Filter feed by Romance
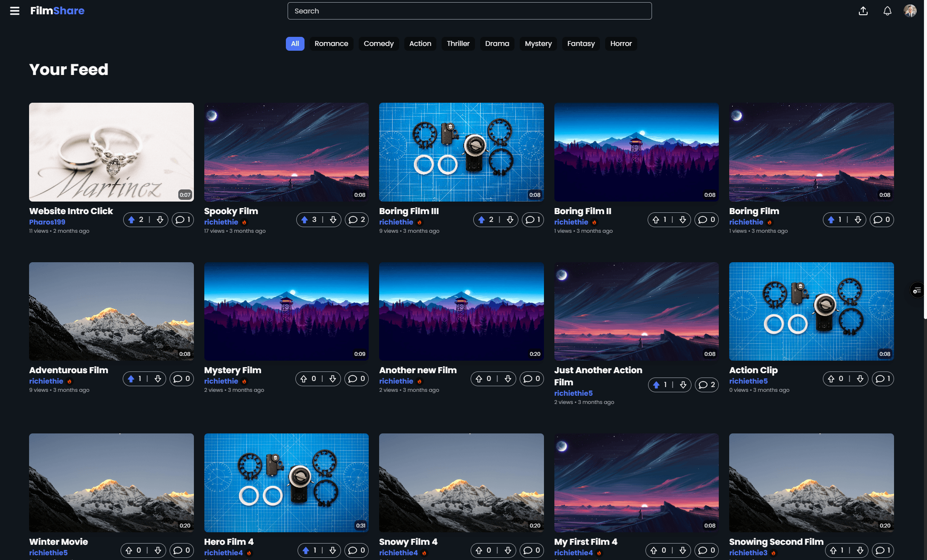 331,44
